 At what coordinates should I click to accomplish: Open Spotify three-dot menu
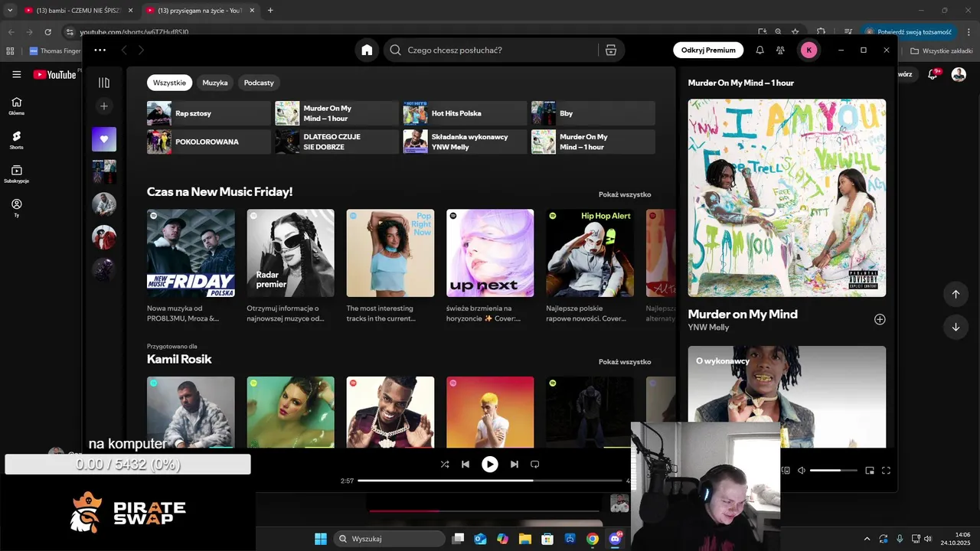[x=100, y=50]
